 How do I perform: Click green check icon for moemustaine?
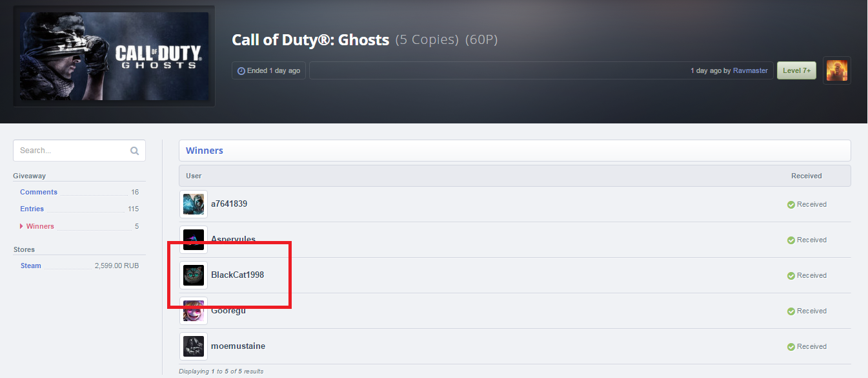[791, 347]
